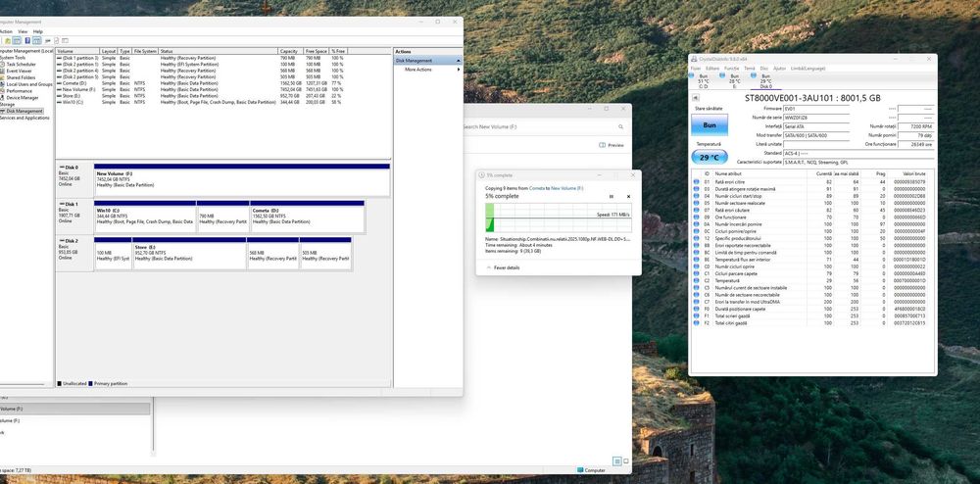Sort by the Capacity column header
This screenshot has width=980, height=484.
291,51
